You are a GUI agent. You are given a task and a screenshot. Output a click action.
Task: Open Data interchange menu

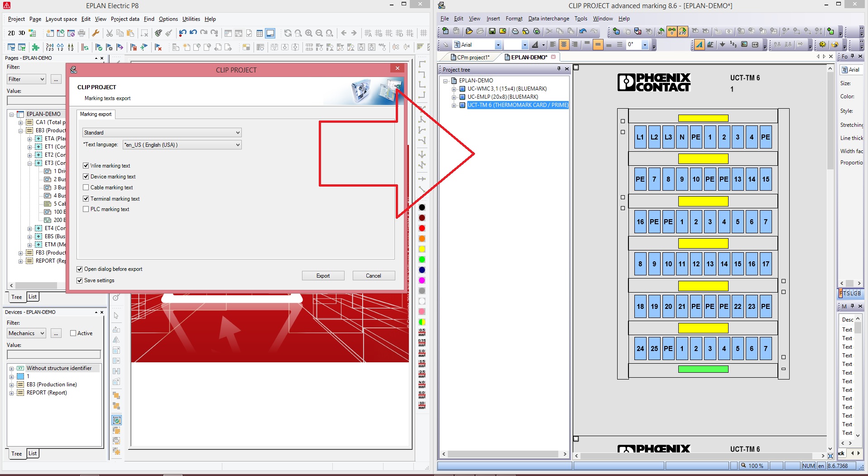548,19
